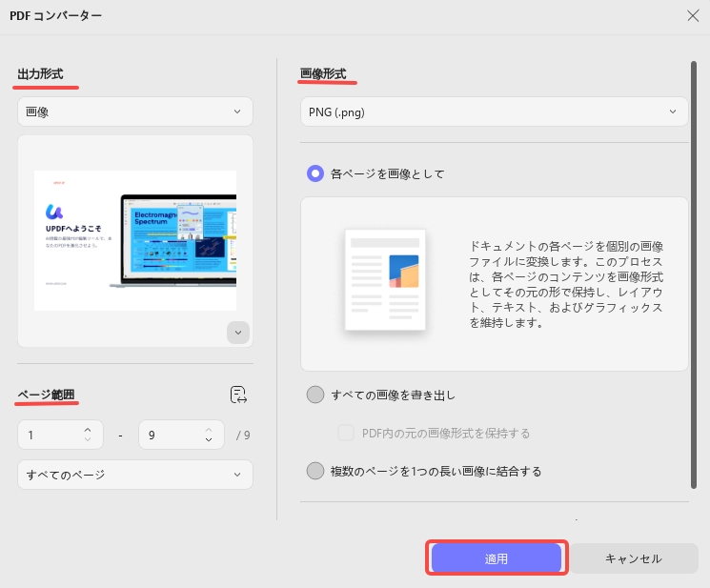This screenshot has width=710, height=588.
Task: Decrease the start page with down arrow
Action: [88, 439]
